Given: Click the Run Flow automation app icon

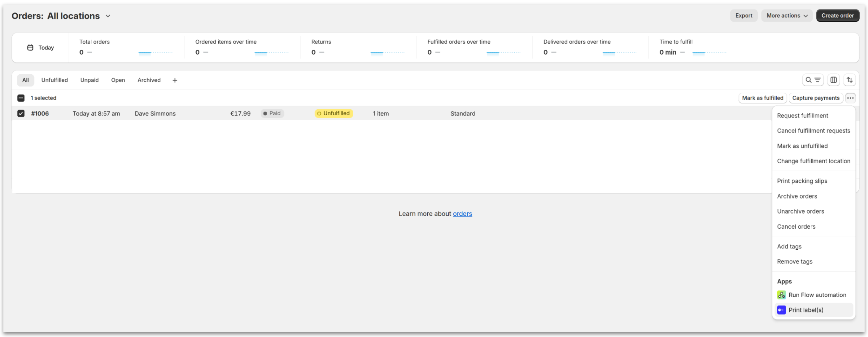Looking at the screenshot, I should pos(781,295).
